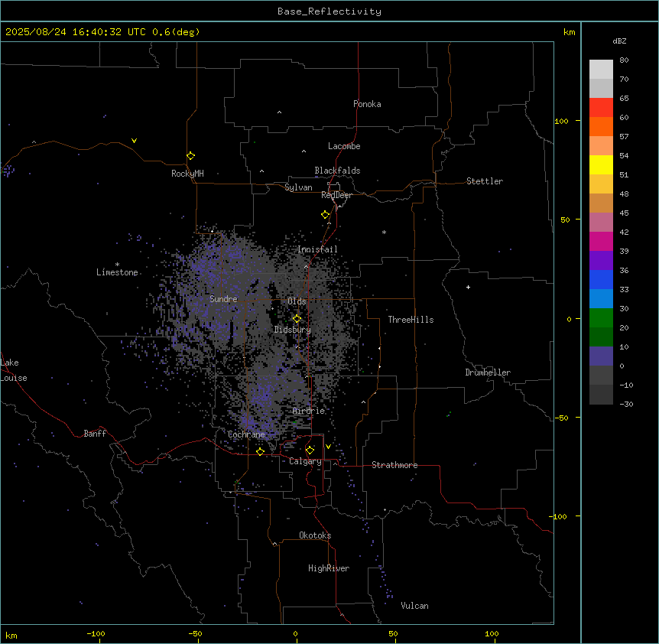Click the Drumheller town label
Screen dimensions: 659x644
(x=488, y=372)
